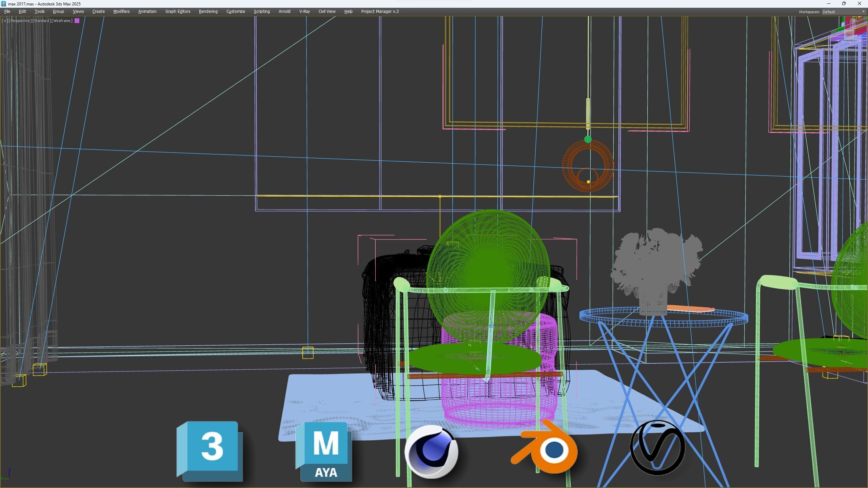868x488 pixels.
Task: Open the Standard viewport label menu
Action: tap(41, 21)
